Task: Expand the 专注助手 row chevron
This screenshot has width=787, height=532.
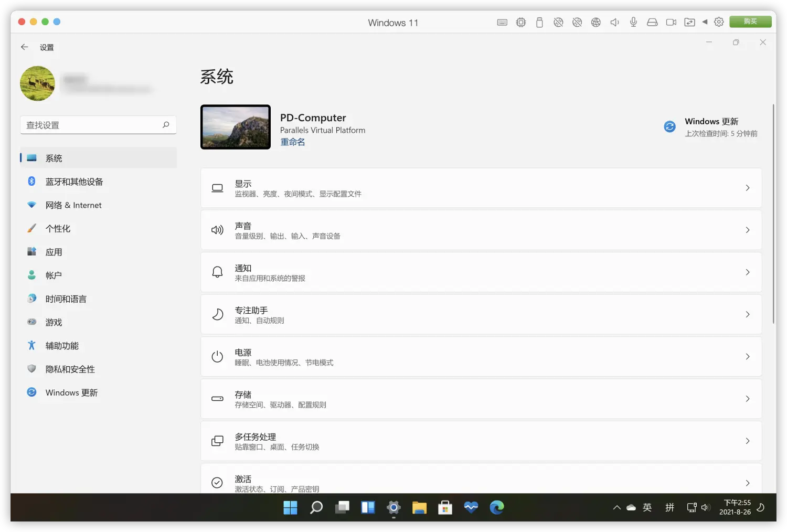Action: (x=748, y=314)
